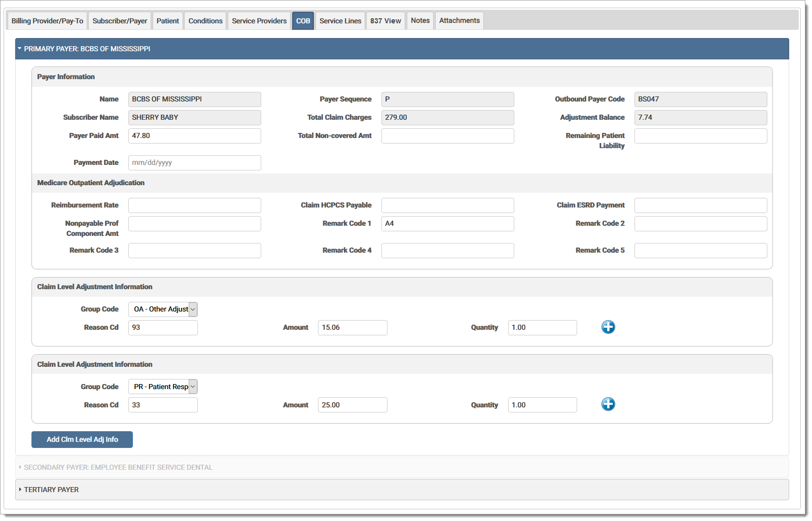812x521 pixels.
Task: Click the Quantity field in the PR adjustment
Action: point(543,405)
